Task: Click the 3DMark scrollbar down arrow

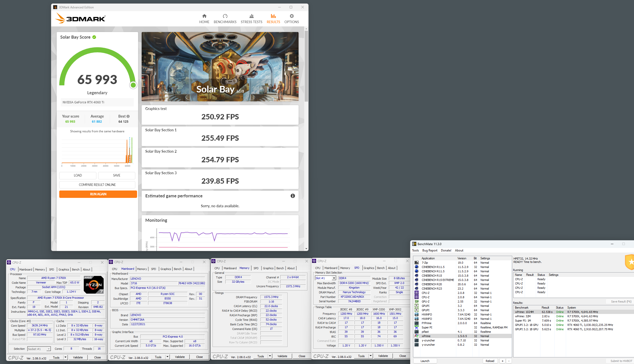Action: tap(306, 249)
